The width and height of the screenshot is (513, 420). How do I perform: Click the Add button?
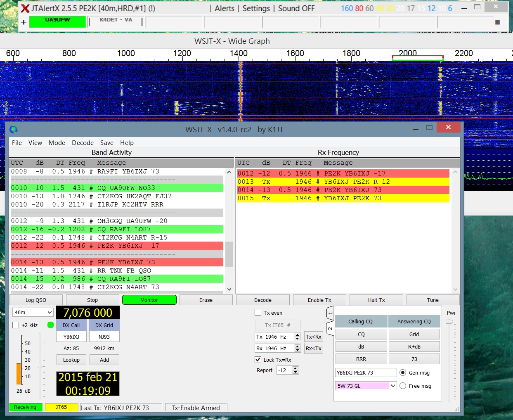click(x=104, y=360)
